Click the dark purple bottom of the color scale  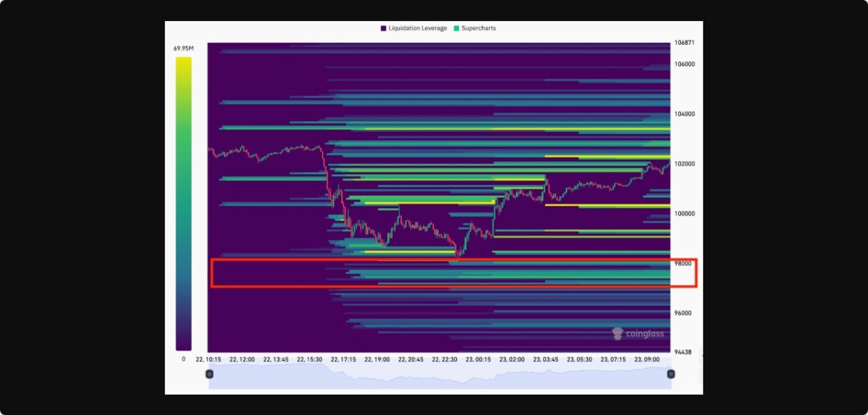[183, 344]
